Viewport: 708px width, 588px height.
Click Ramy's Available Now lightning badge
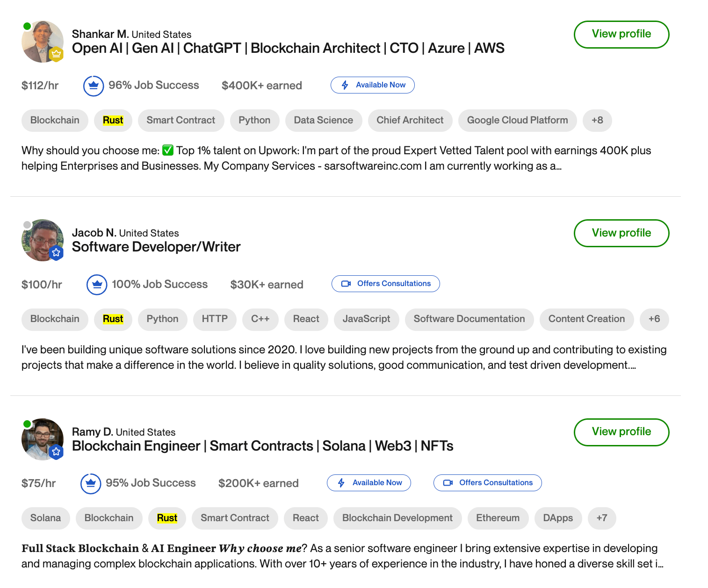tap(368, 483)
